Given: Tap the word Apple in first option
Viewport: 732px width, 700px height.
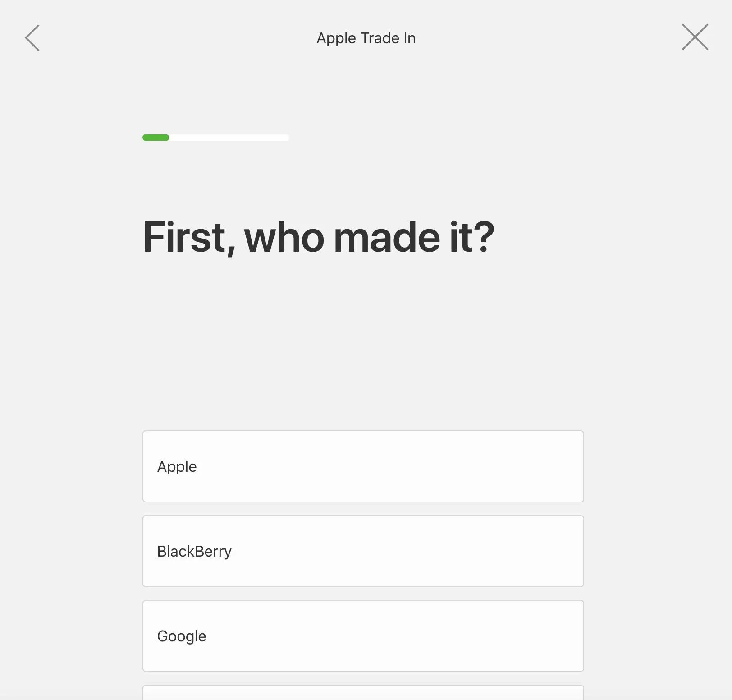Looking at the screenshot, I should pos(177,467).
